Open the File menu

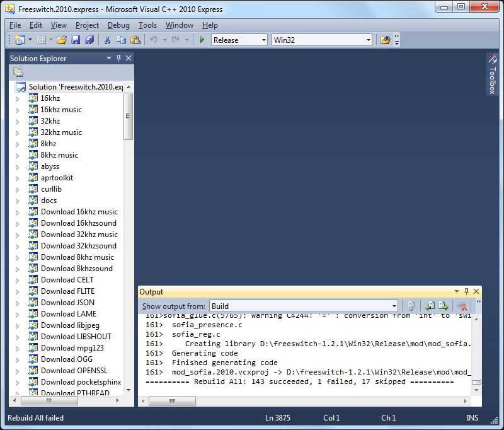pyautogui.click(x=15, y=25)
